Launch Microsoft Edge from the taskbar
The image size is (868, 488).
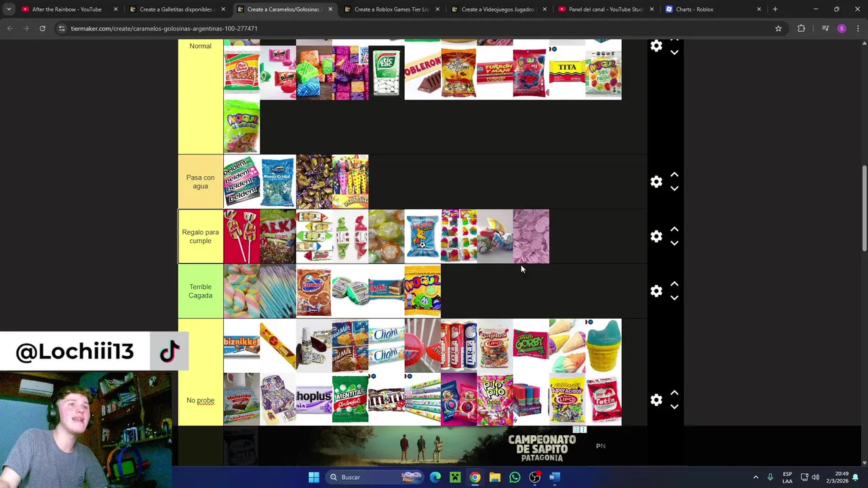point(435,477)
